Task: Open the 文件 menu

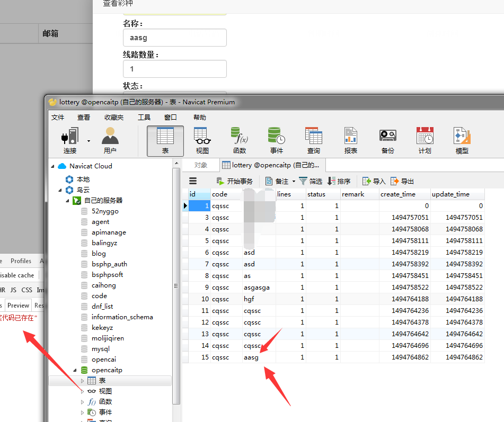Action: point(58,117)
